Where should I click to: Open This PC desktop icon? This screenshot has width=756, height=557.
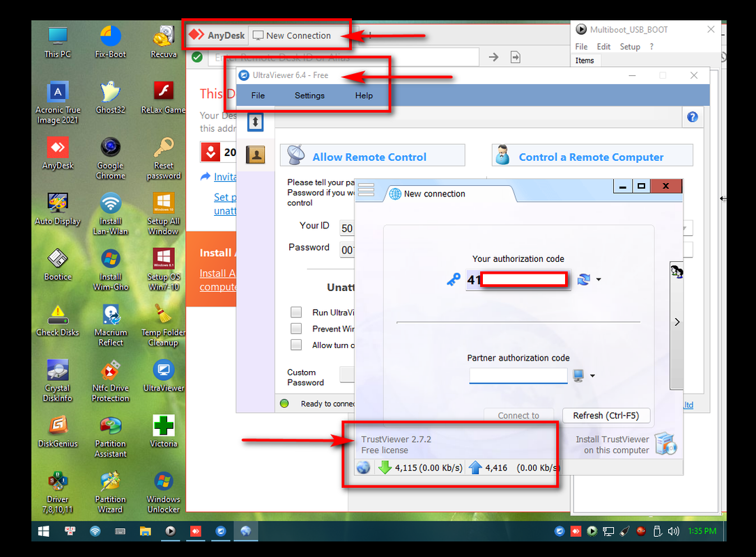(57, 42)
